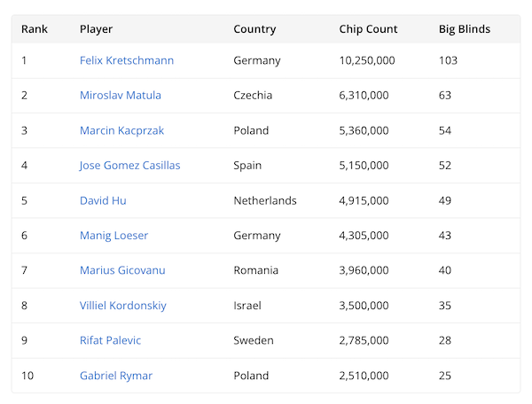Select the Jose Gomez Casillas link

129,166
